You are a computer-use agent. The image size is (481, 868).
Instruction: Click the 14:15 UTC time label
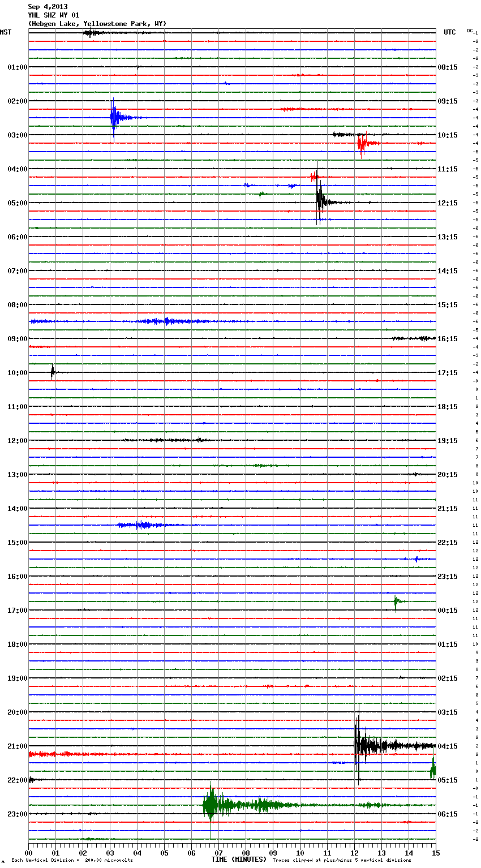tap(448, 271)
